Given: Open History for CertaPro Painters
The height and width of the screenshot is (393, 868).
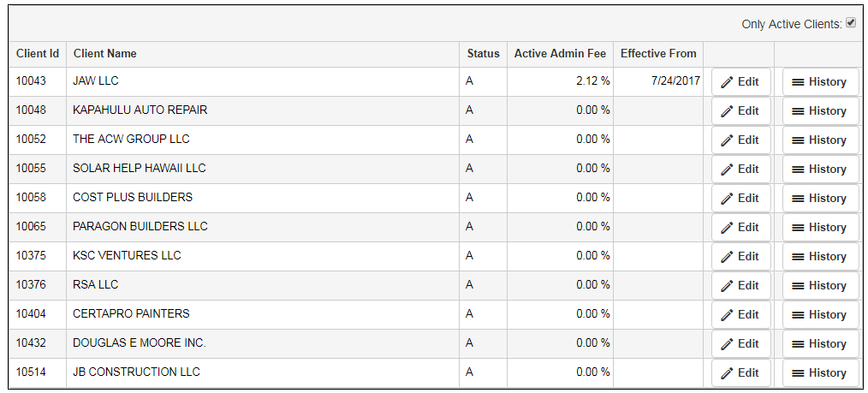Looking at the screenshot, I should (x=820, y=315).
